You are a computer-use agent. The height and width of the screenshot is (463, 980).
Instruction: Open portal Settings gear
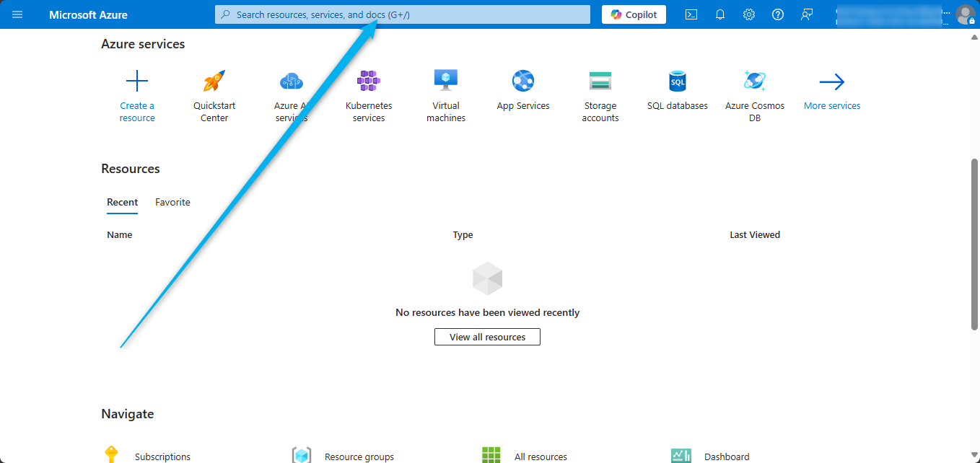click(x=749, y=14)
